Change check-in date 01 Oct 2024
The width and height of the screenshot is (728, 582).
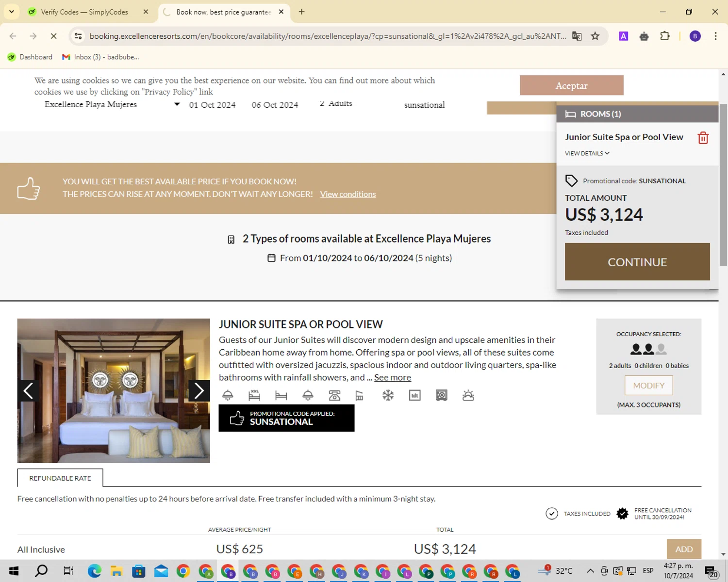click(212, 105)
